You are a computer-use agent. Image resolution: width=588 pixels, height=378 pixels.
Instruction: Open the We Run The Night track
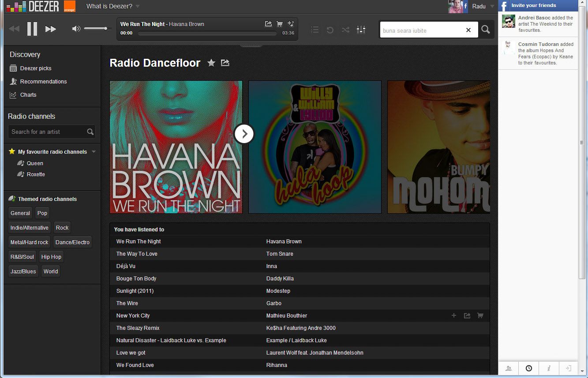(x=139, y=242)
